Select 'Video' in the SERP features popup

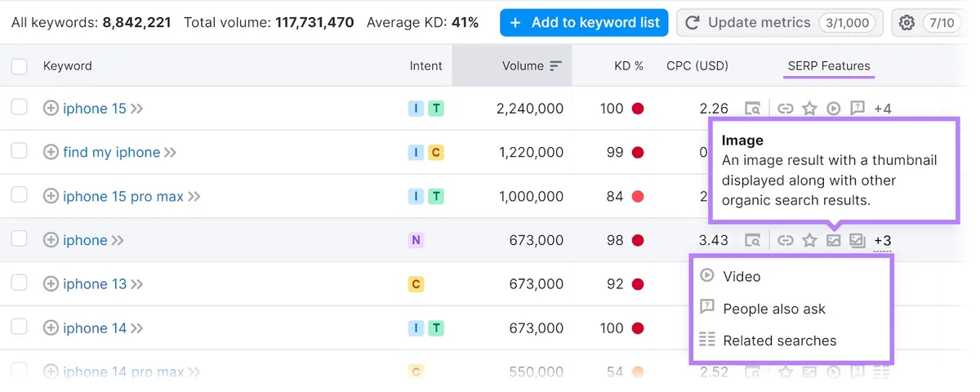pyautogui.click(x=742, y=276)
